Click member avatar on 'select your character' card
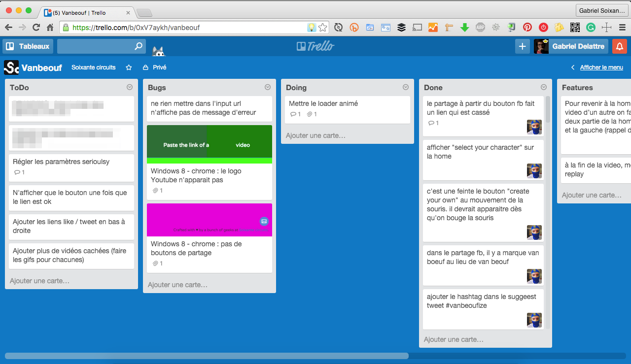Viewport: 631px width, 364px height. (534, 171)
